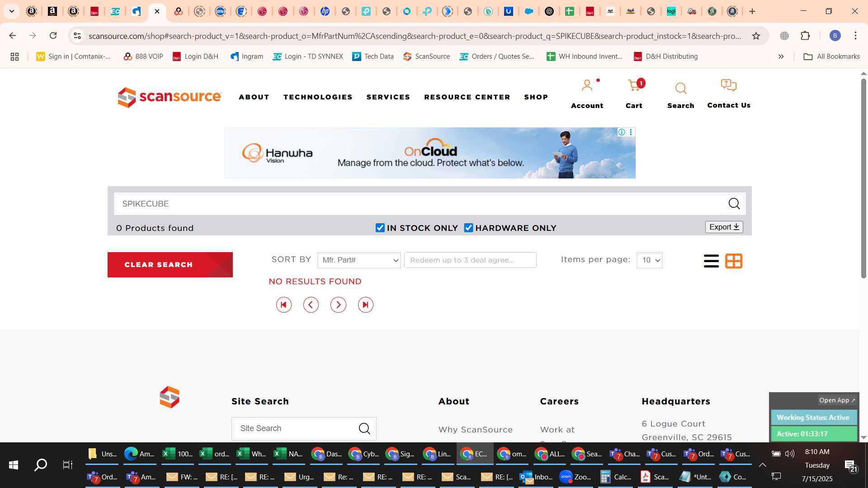This screenshot has width=868, height=488.
Task: Expand the hidden bookmarks chevron
Action: [x=781, y=56]
